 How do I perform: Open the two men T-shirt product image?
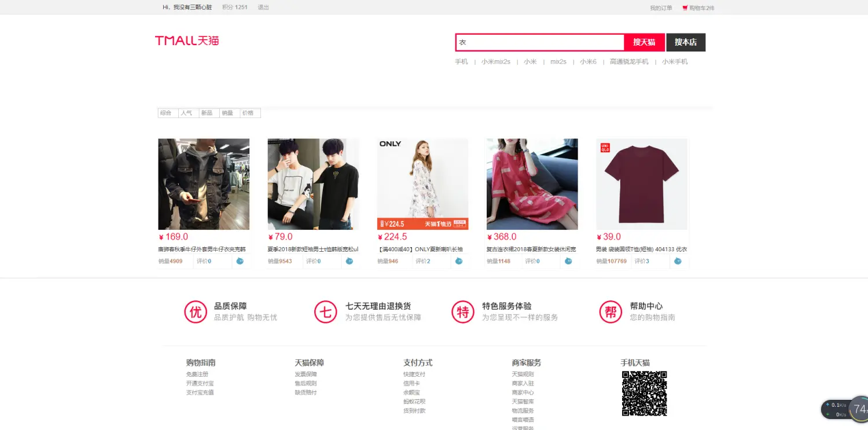(x=313, y=184)
